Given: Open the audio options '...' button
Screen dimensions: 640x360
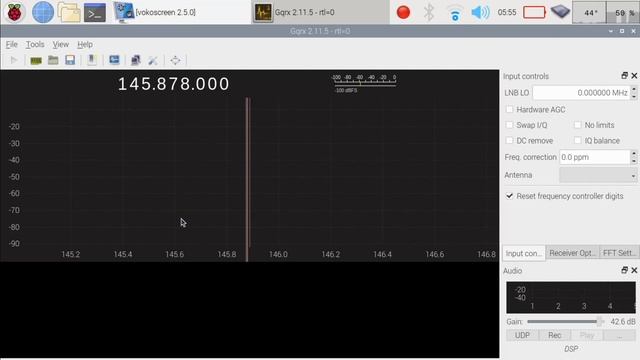Looking at the screenshot, I should 619,335.
